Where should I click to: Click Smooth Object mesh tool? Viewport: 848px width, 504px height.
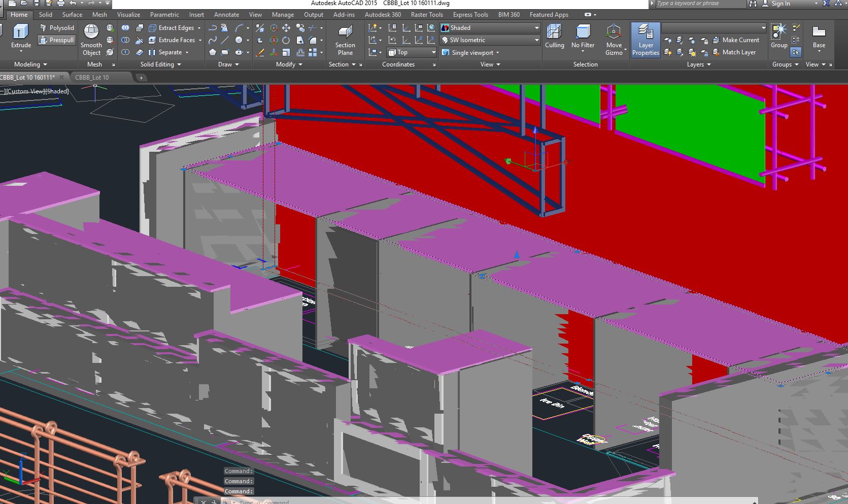coord(91,40)
